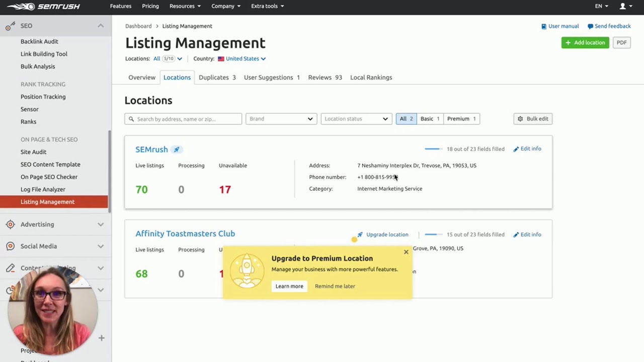Viewport: 644px width, 362px height.
Task: Click the US flag icon beside Country
Action: coord(221,59)
